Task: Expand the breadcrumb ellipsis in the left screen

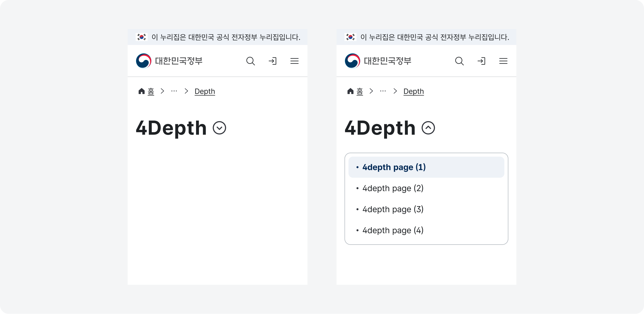Action: [174, 91]
